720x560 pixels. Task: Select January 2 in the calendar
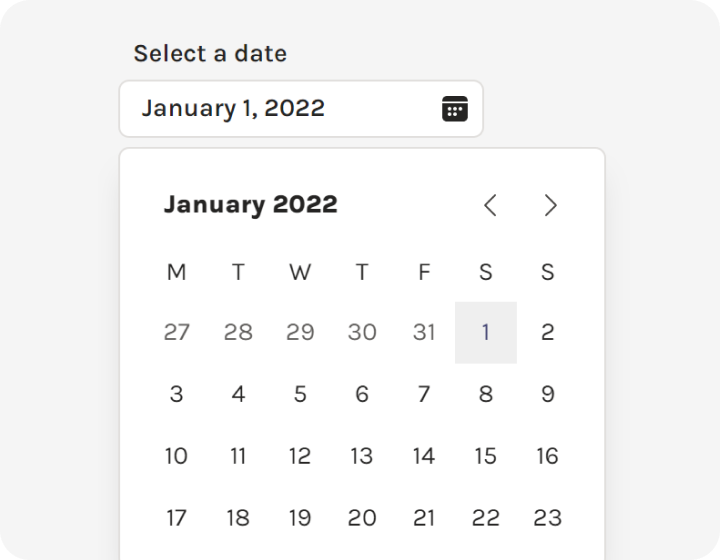coord(547,332)
